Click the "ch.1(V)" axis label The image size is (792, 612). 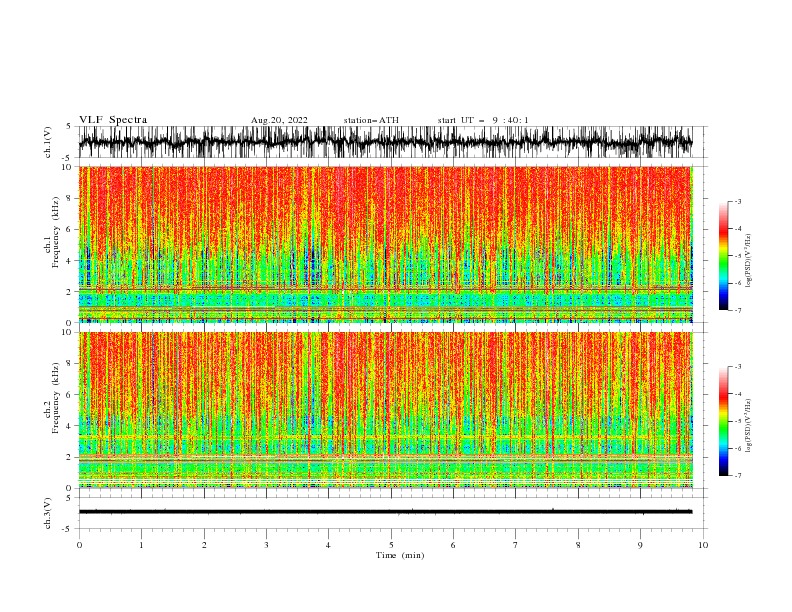48,142
